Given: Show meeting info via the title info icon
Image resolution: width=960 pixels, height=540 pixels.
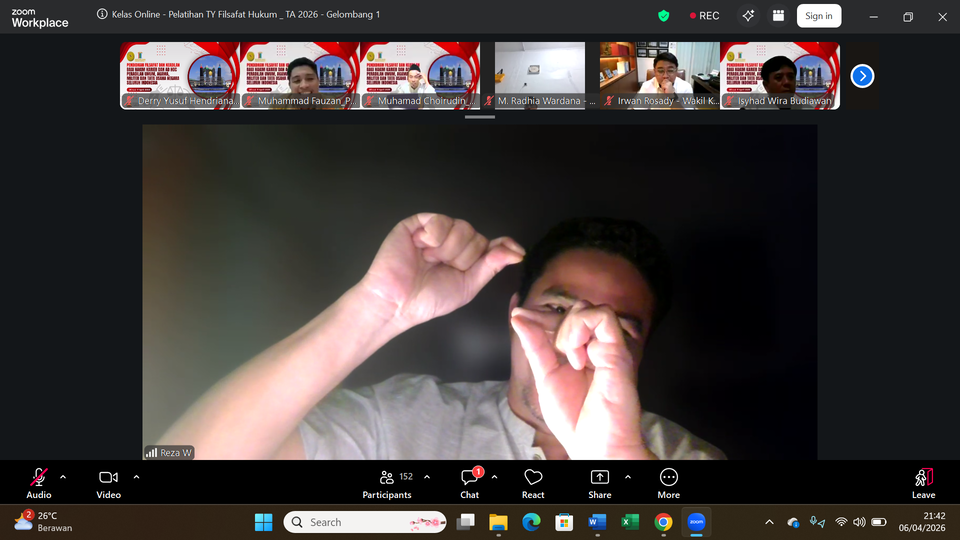Looking at the screenshot, I should coord(102,15).
